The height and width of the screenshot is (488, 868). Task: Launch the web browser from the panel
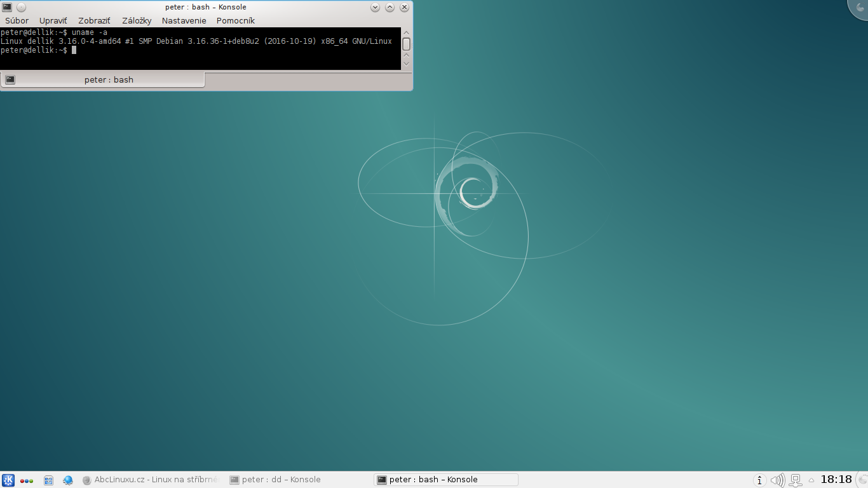[68, 480]
